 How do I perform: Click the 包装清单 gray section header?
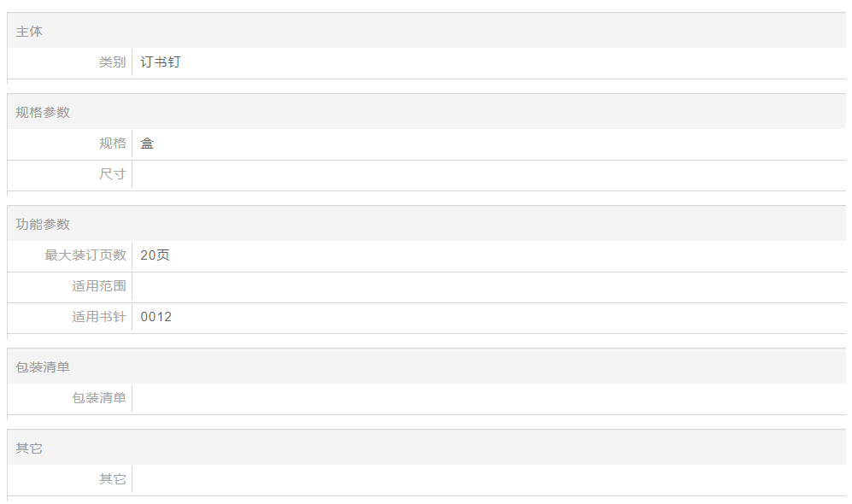pos(43,367)
